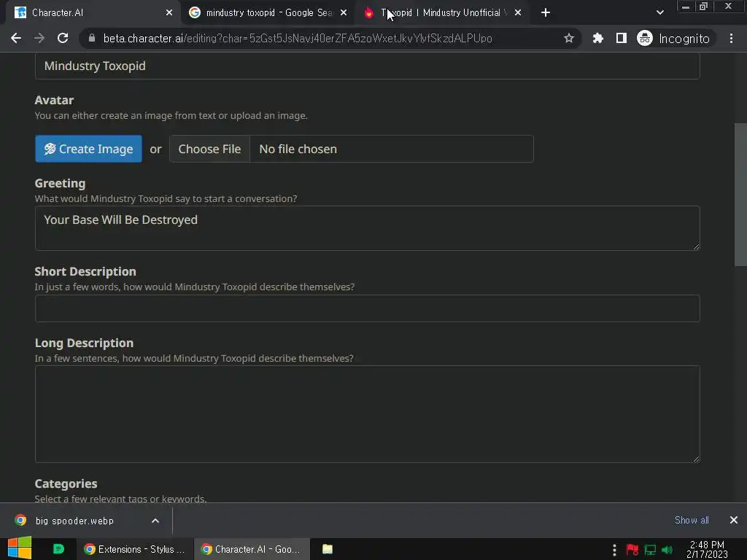747x560 pixels.
Task: Open the green app in taskbar
Action: pyautogui.click(x=58, y=549)
